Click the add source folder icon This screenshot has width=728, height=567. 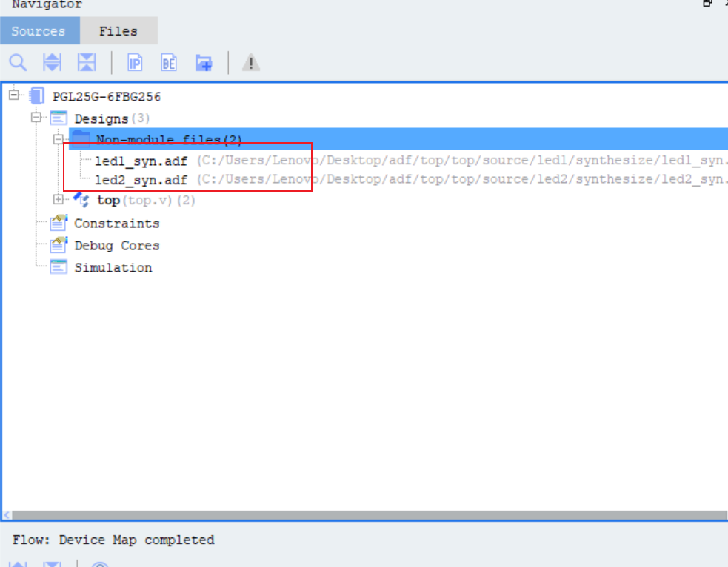[204, 63]
